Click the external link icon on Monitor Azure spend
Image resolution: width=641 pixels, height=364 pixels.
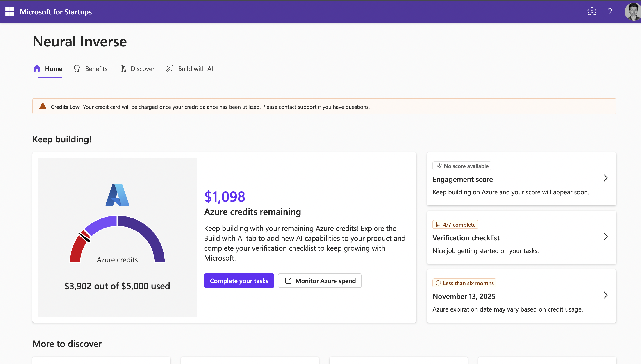pos(288,281)
